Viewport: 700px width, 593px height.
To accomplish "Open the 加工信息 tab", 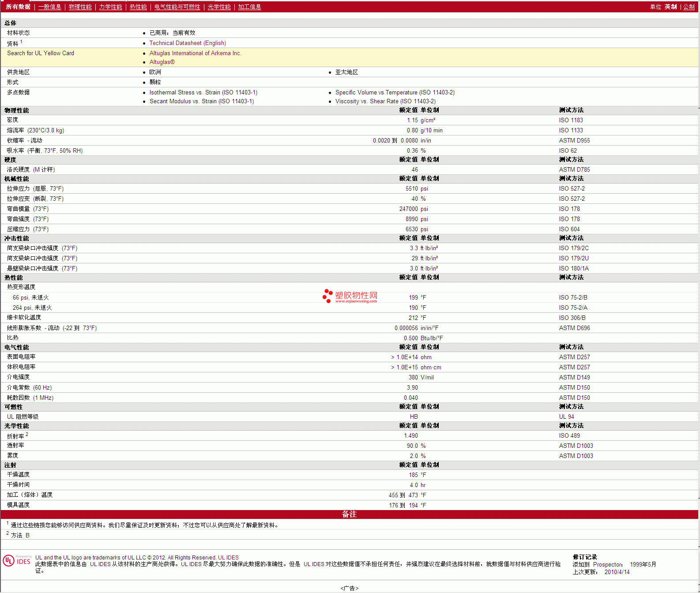I will click(x=249, y=7).
